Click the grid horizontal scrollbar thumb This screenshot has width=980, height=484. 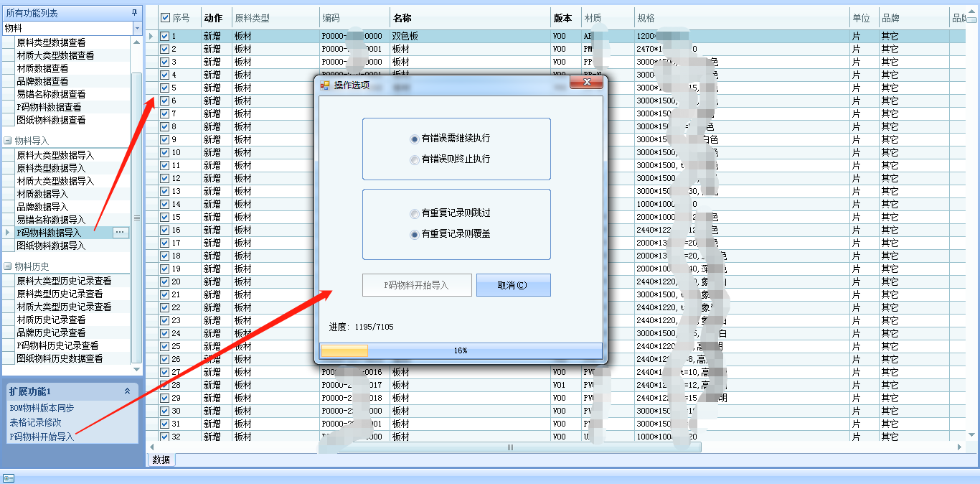(511, 447)
